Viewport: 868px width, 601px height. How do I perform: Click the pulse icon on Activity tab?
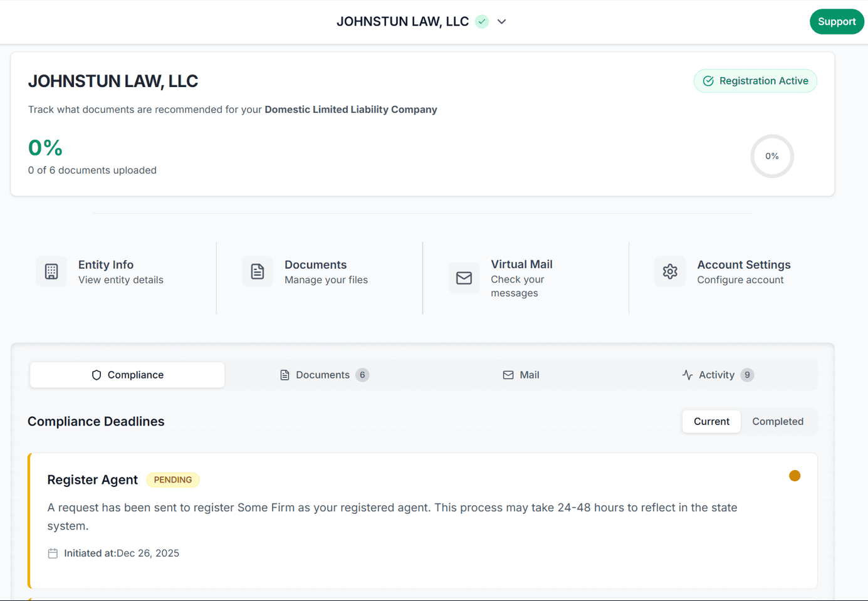(x=688, y=375)
